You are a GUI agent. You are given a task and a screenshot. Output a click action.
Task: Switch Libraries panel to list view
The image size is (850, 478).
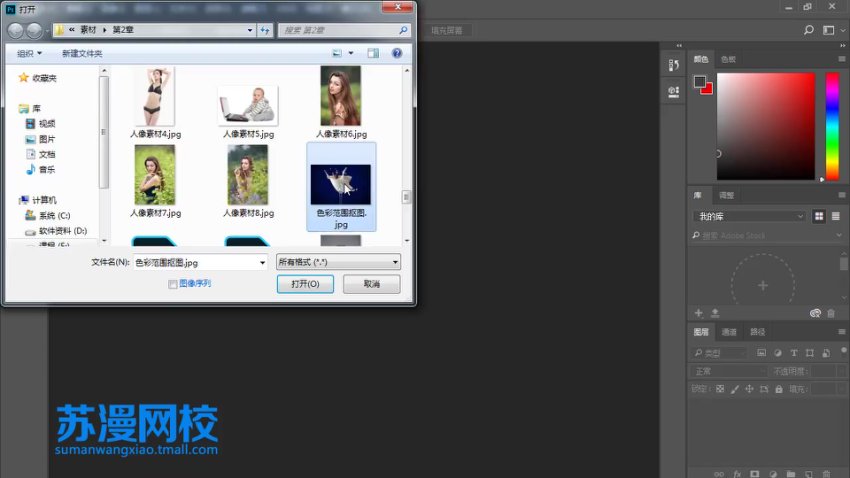(x=835, y=216)
